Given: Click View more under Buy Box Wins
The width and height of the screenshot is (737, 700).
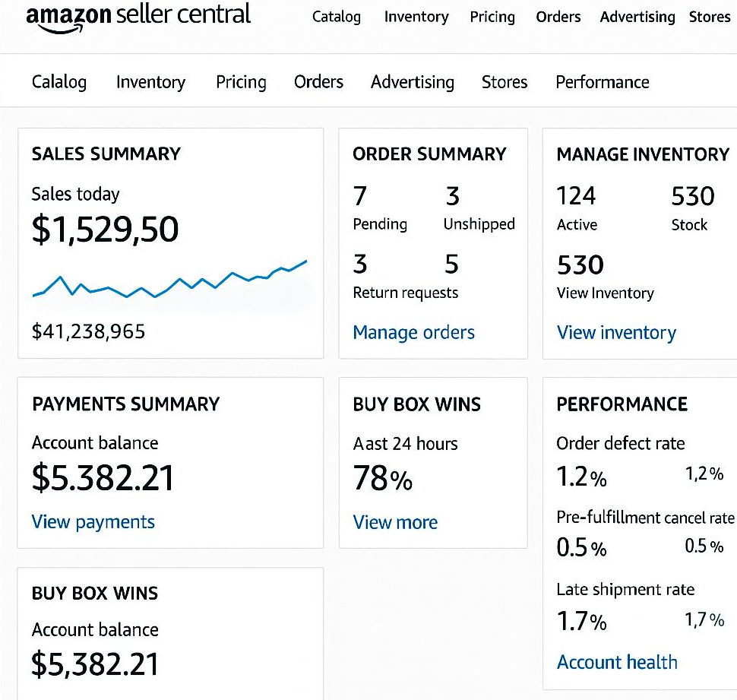Looking at the screenshot, I should pyautogui.click(x=395, y=522).
